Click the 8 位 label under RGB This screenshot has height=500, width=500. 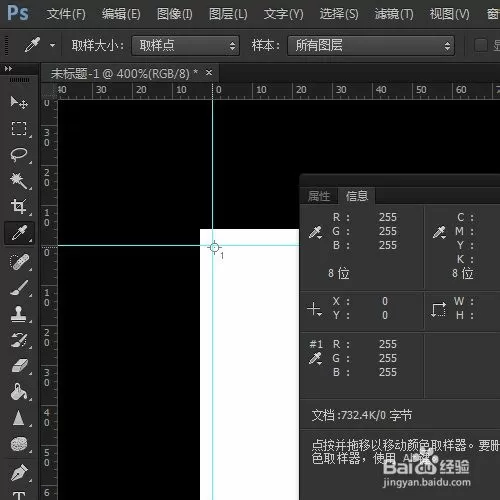pyautogui.click(x=339, y=273)
